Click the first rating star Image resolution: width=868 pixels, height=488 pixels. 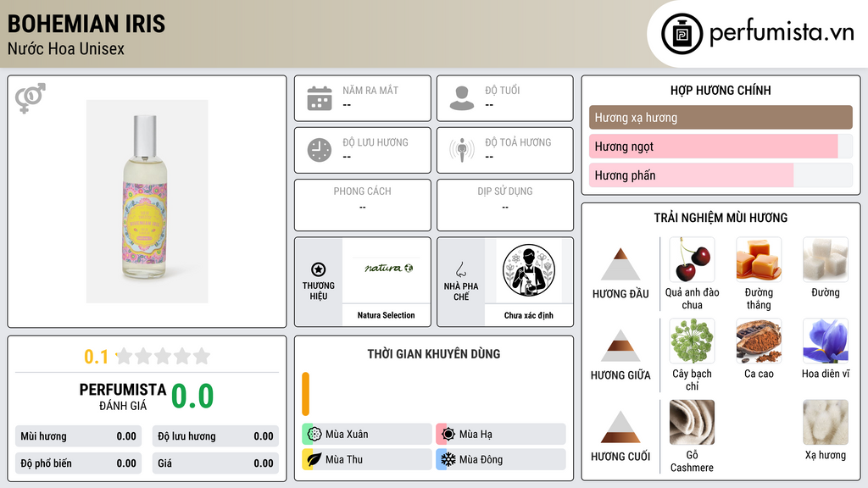[125, 356]
